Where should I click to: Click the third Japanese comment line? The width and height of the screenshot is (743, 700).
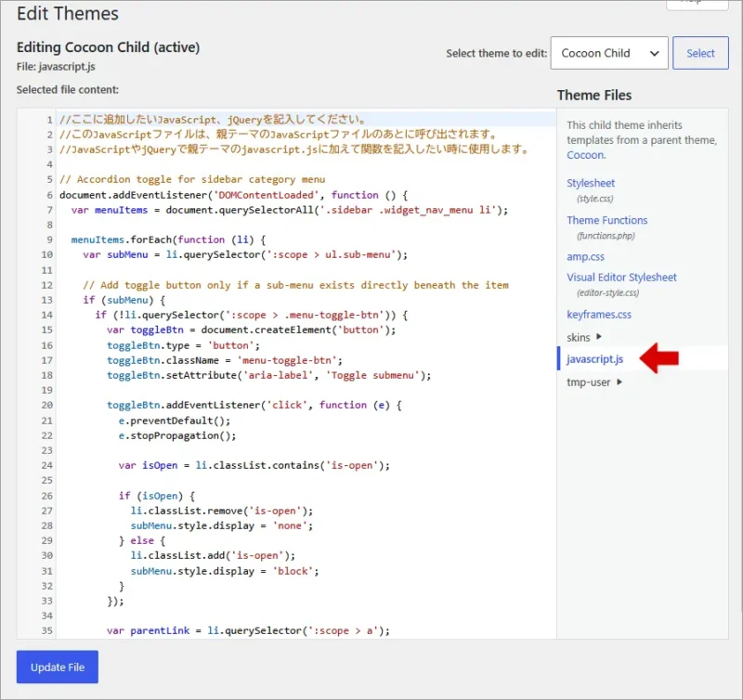[x=293, y=149]
